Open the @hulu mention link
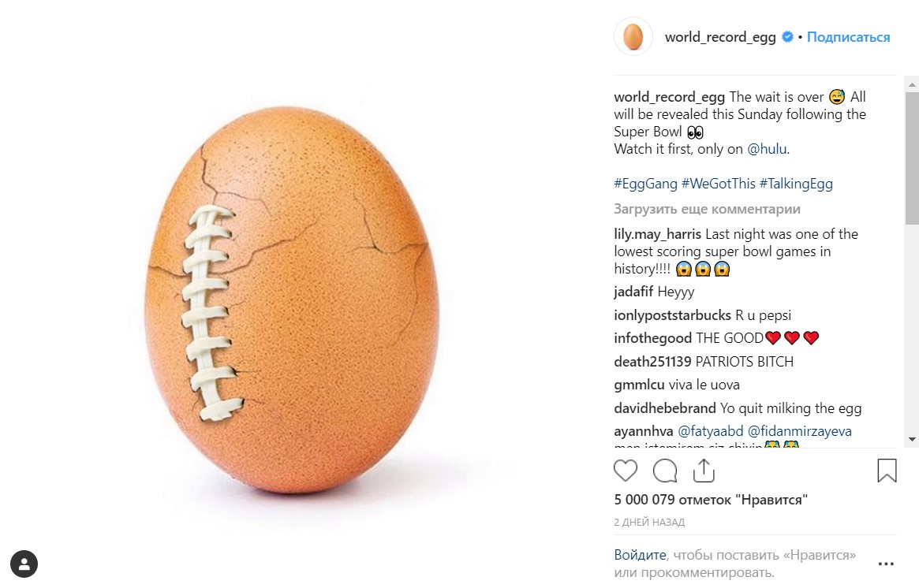 click(767, 149)
